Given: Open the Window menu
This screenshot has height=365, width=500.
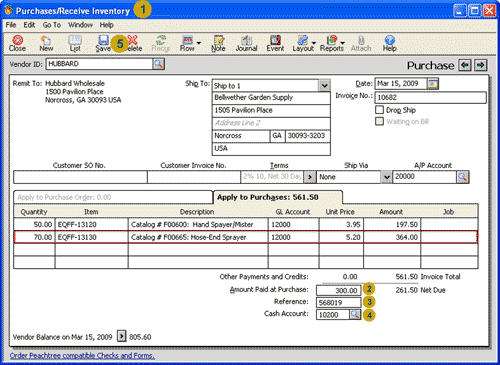Looking at the screenshot, I should tap(80, 25).
